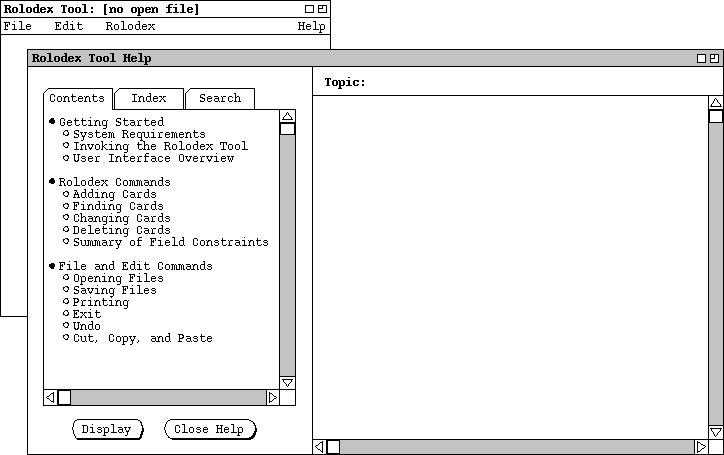Image resolution: width=724 pixels, height=455 pixels.
Task: Click the scroll-down arrow of the contents list
Action: point(287,383)
